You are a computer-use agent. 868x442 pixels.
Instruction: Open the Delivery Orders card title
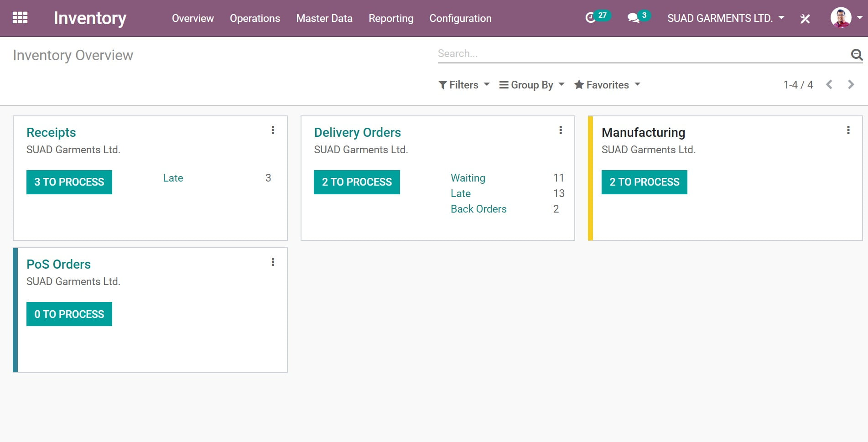click(358, 132)
